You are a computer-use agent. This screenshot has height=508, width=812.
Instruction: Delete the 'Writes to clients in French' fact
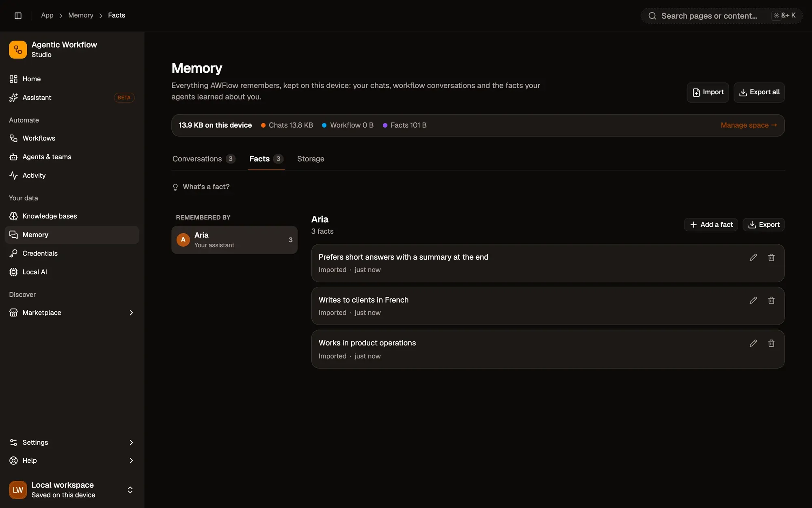coord(771,300)
